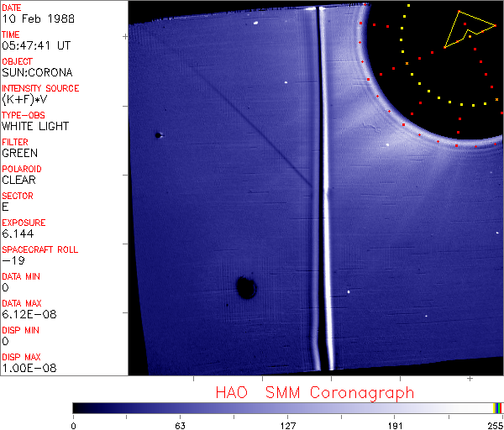Click the DATE label

pos(12,8)
